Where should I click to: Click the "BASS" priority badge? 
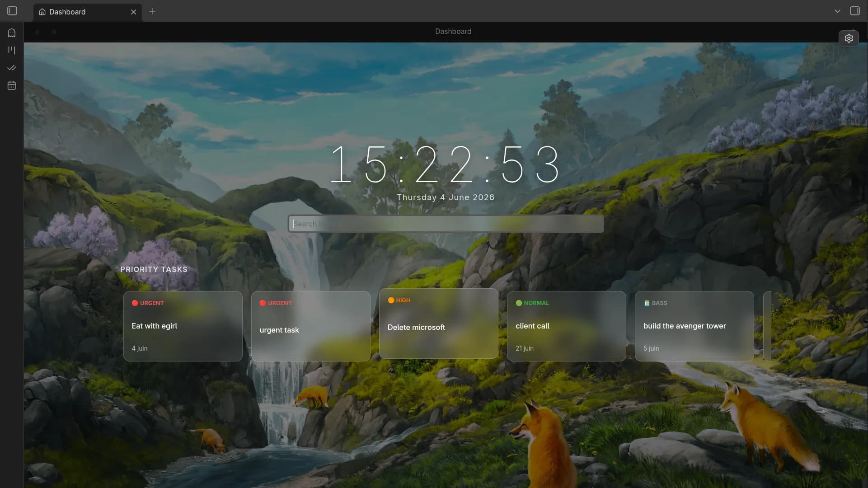click(x=656, y=303)
